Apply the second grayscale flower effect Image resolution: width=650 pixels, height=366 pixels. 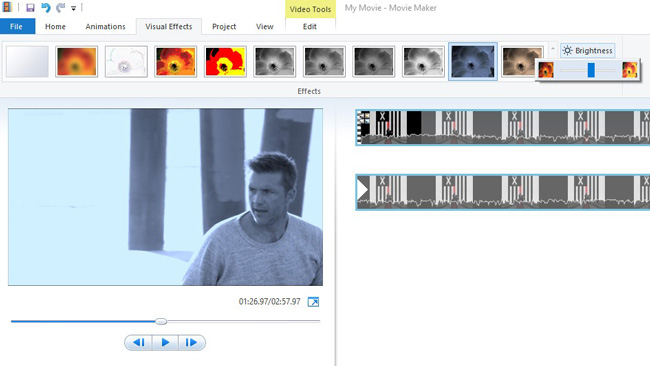(324, 61)
